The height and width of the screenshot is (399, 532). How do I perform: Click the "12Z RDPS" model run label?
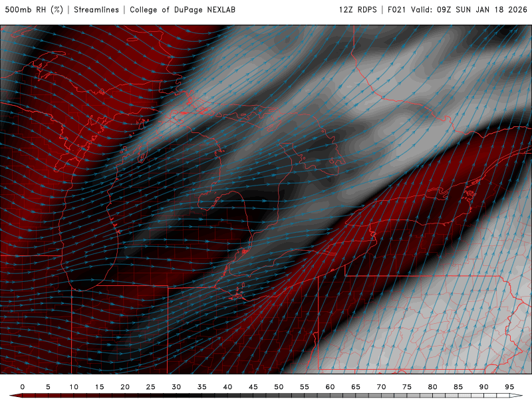click(358, 9)
